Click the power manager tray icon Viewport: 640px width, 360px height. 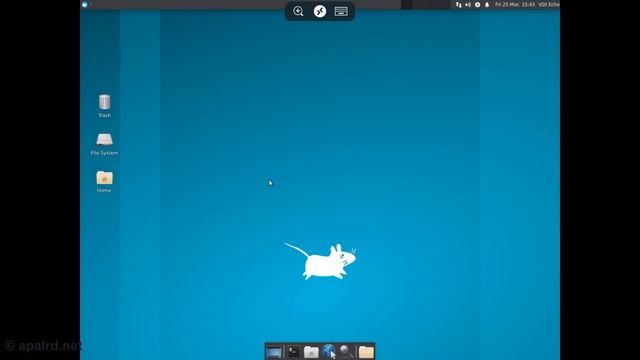tap(477, 4)
